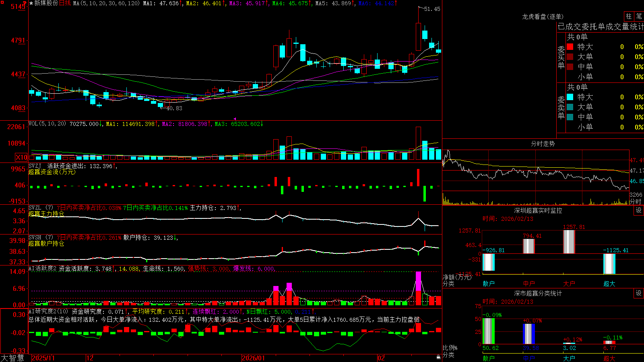Click the small magenta arrow above volume panel
The width and height of the screenshot is (644, 362).
235,119
